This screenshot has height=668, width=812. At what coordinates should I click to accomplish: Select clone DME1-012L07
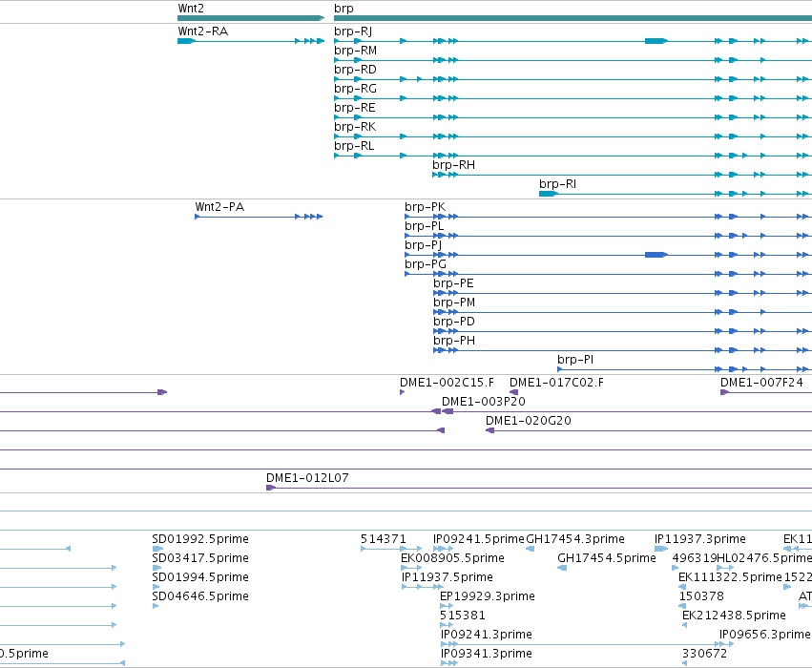(307, 478)
